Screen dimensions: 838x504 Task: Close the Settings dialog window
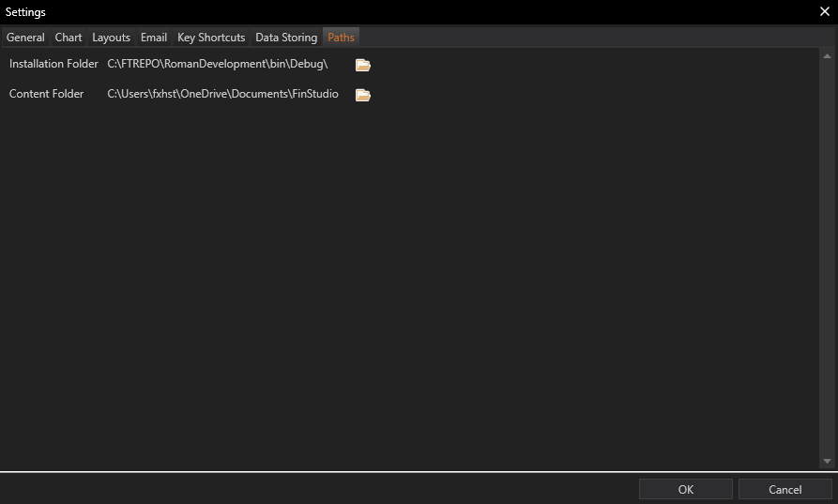click(x=824, y=11)
